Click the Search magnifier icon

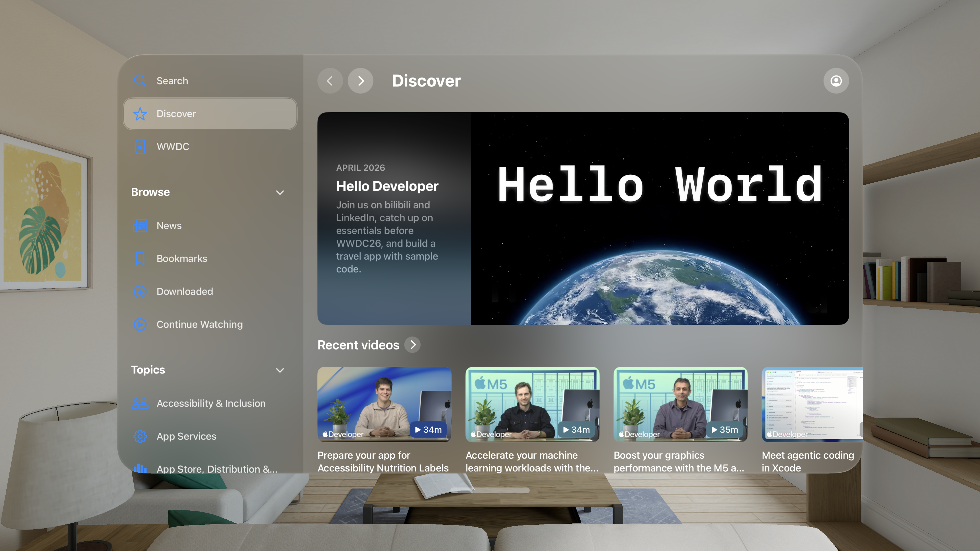[x=140, y=81]
